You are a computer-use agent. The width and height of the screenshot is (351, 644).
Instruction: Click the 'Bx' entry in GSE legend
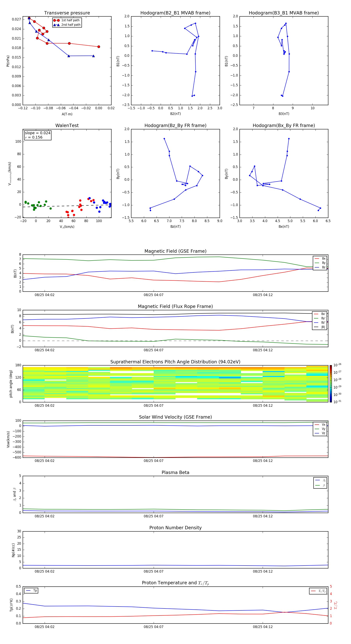[x=320, y=259]
